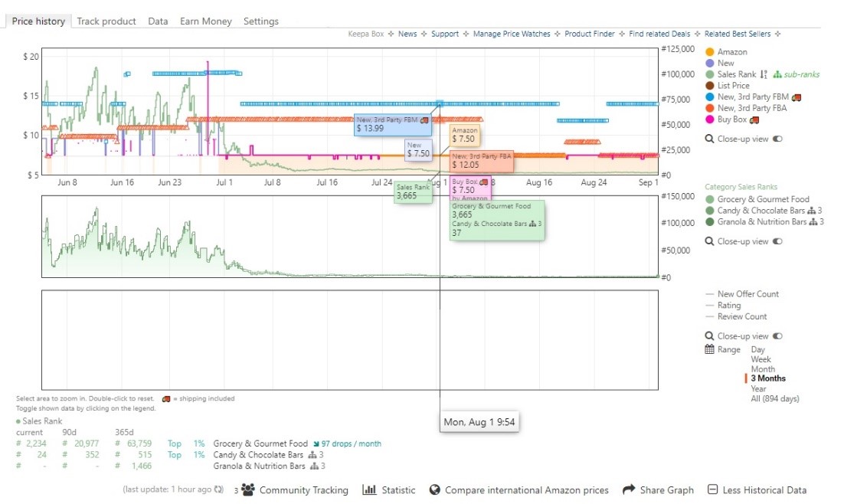The height and width of the screenshot is (504, 844).
Task: Set chart range to All (894 days)
Action: (x=775, y=399)
